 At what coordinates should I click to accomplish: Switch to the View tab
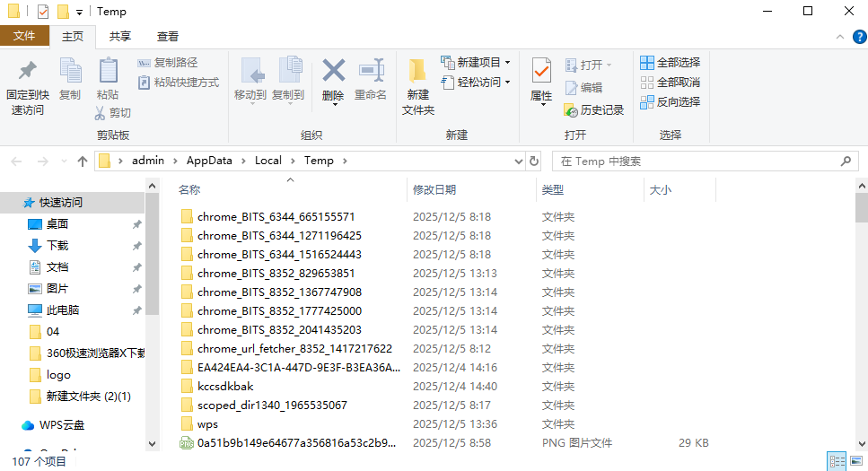tap(167, 36)
